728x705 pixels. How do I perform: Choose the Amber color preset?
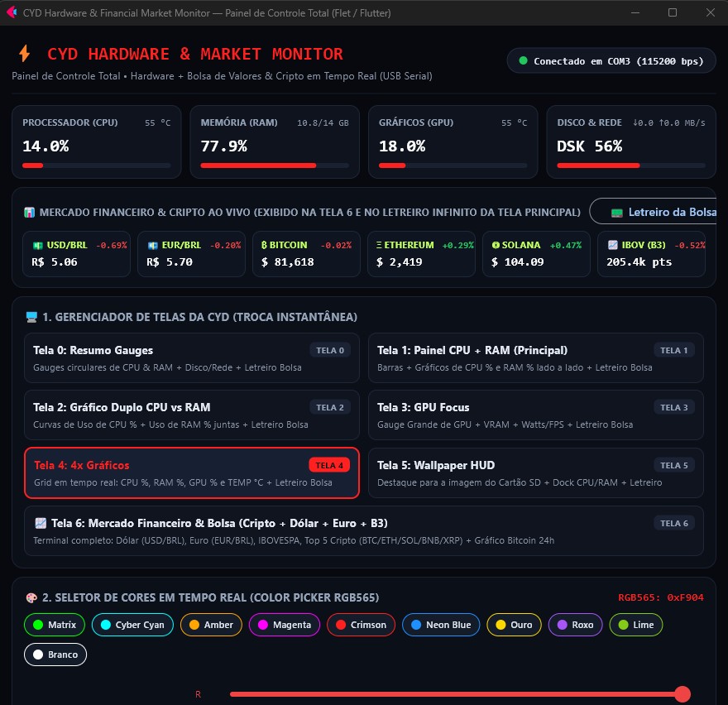pos(211,625)
